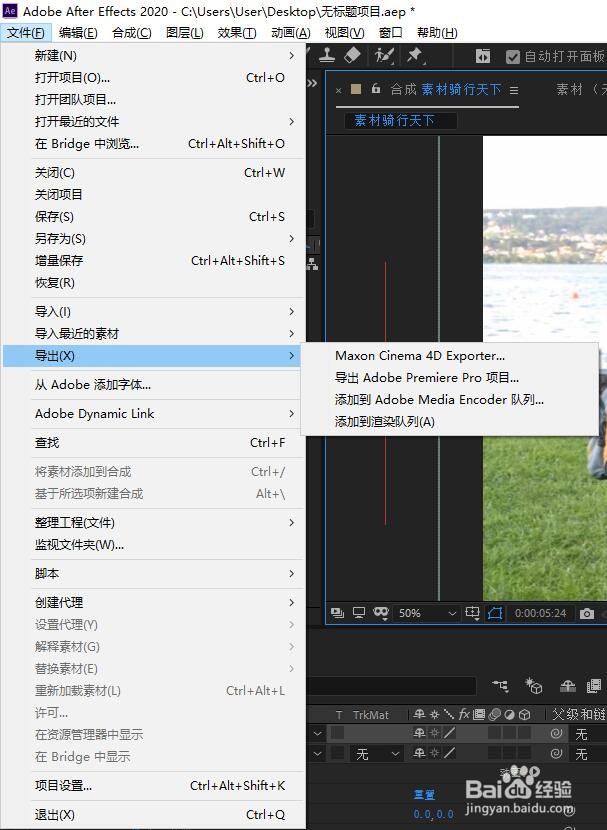
Task: Open grid and guide options icon
Action: tap(472, 613)
